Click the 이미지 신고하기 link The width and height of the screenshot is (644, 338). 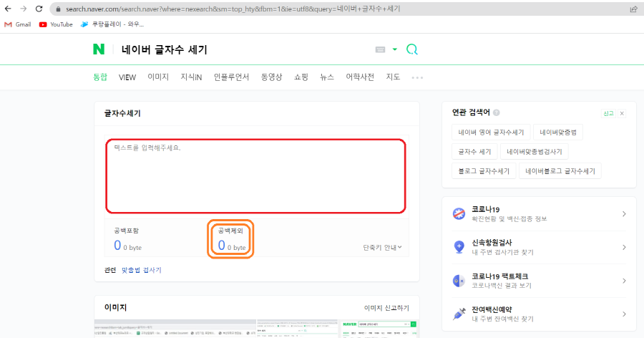click(x=386, y=308)
